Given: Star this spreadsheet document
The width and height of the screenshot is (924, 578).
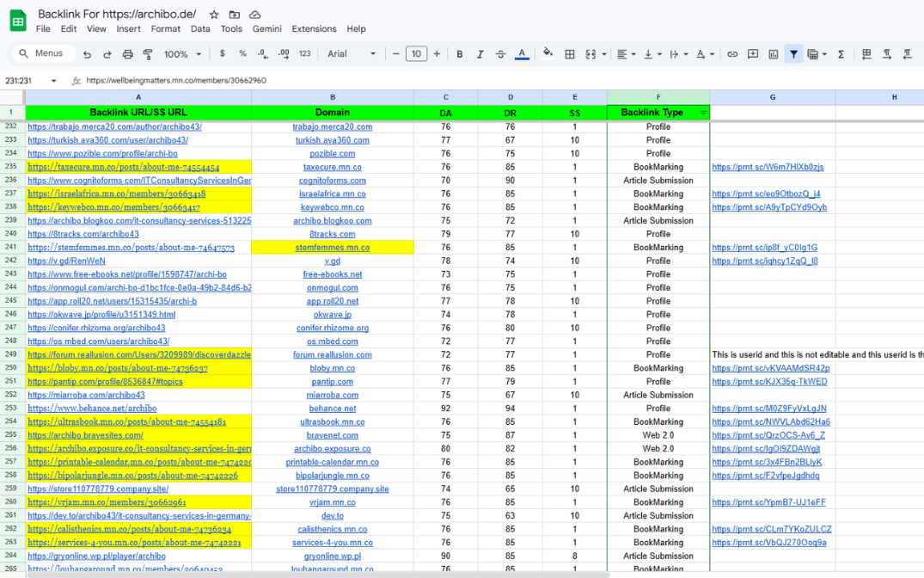Looking at the screenshot, I should coord(214,15).
